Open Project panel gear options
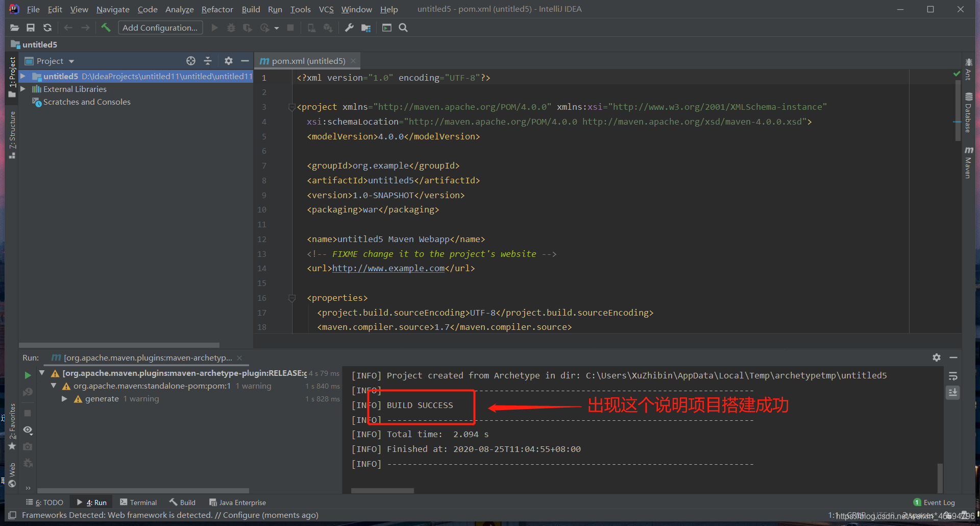 [229, 61]
